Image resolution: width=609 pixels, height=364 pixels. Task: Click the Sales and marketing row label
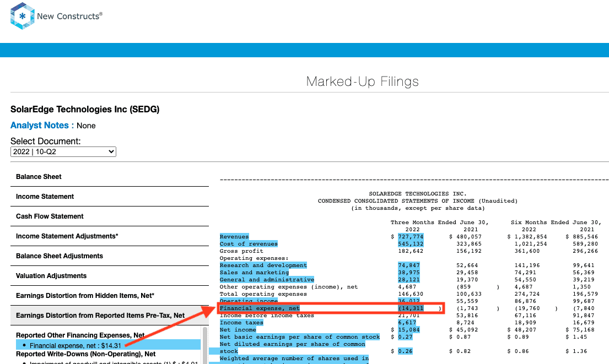click(x=254, y=273)
